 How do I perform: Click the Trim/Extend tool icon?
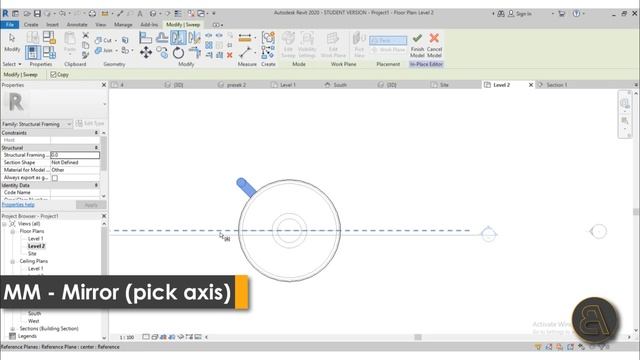pyautogui.click(x=195, y=53)
